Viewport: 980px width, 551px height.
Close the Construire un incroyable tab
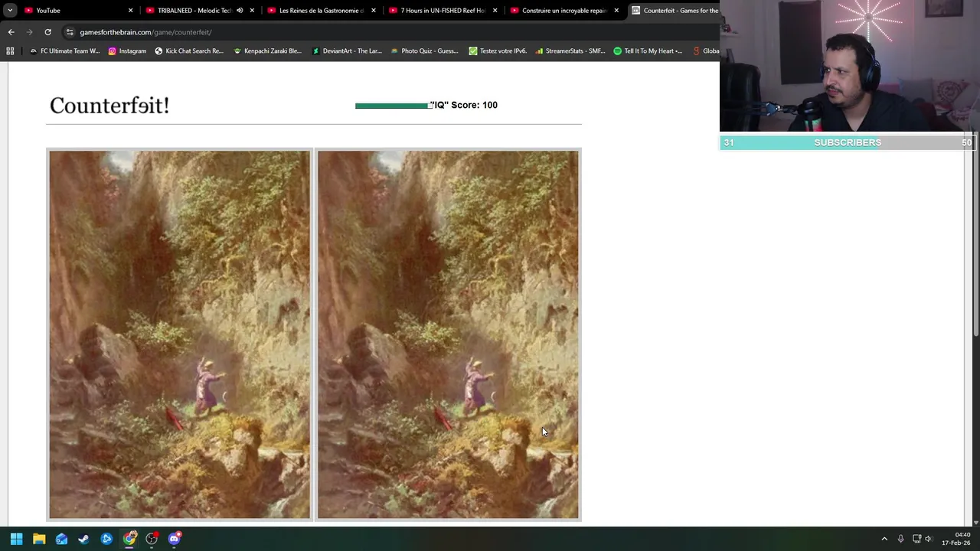coord(616,11)
